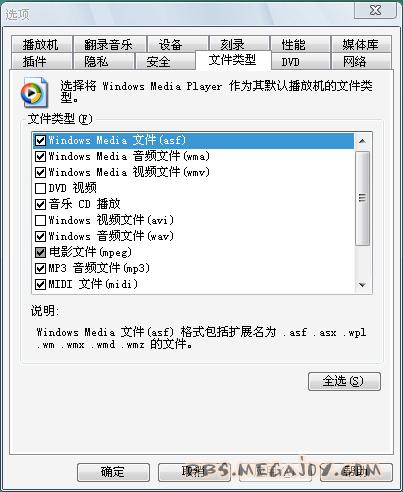The width and height of the screenshot is (403, 492).
Task: Uncheck MP3 音频文件 (mp3) option
Action: (40, 268)
